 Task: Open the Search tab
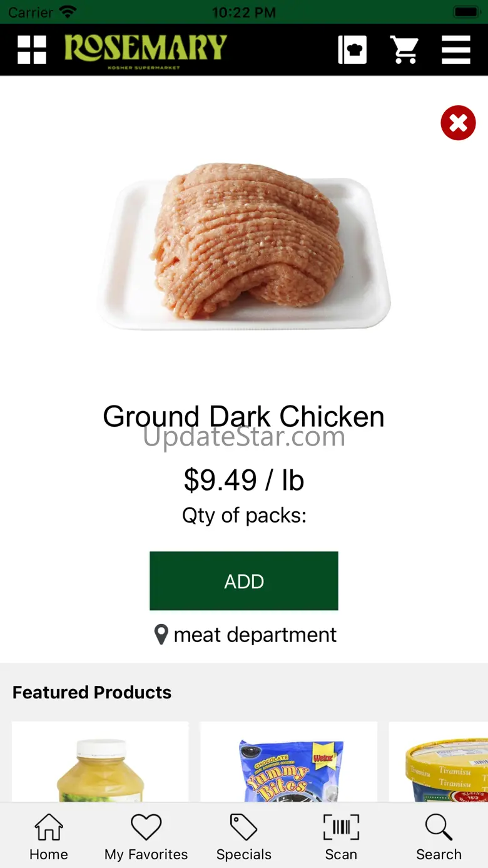439,837
